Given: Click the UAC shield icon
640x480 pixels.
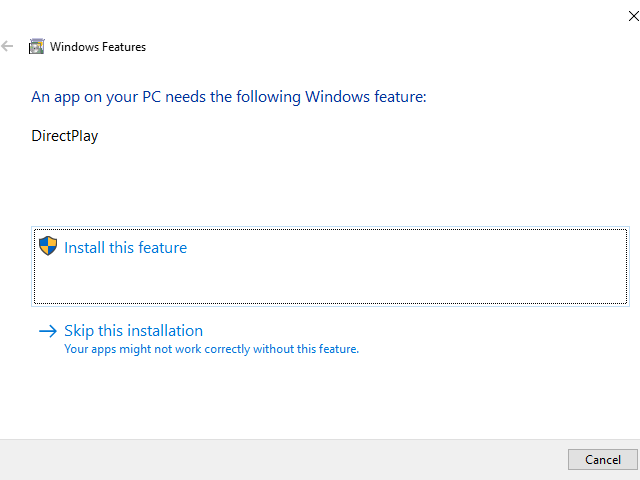Looking at the screenshot, I should [x=48, y=246].
